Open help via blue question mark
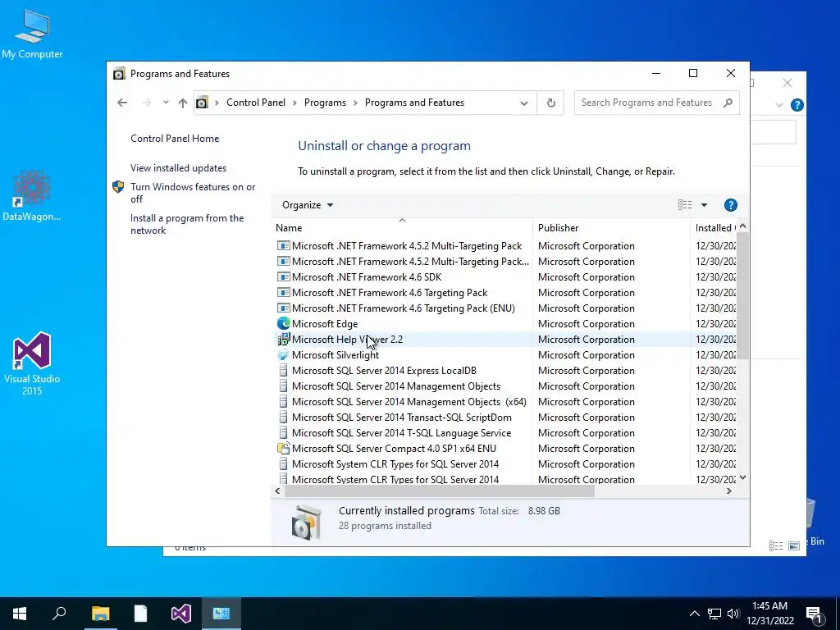This screenshot has width=840, height=630. [x=730, y=205]
